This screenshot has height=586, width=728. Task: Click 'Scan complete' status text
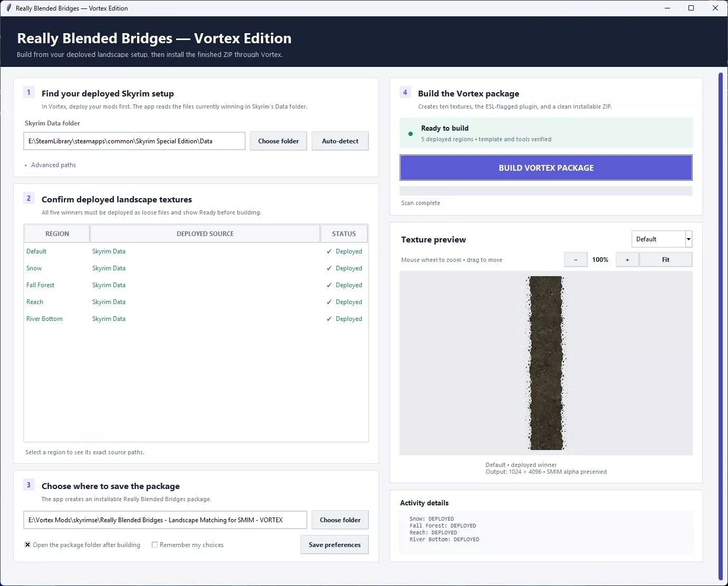[x=421, y=203]
